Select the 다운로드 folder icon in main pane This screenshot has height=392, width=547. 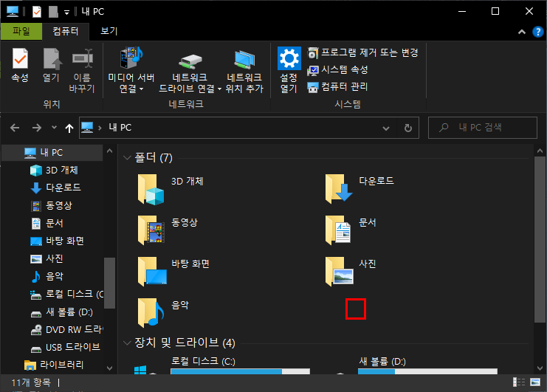338,189
